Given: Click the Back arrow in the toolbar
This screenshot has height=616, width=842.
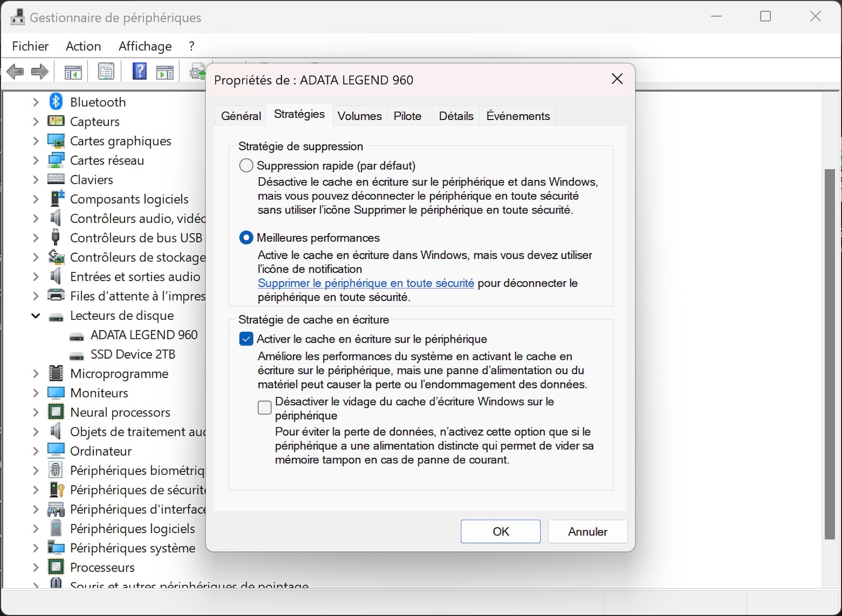Looking at the screenshot, I should (x=15, y=72).
